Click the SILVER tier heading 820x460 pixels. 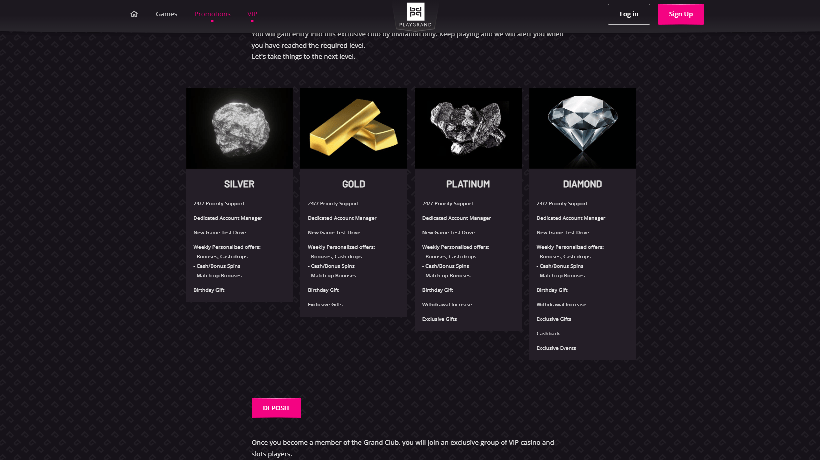point(239,184)
